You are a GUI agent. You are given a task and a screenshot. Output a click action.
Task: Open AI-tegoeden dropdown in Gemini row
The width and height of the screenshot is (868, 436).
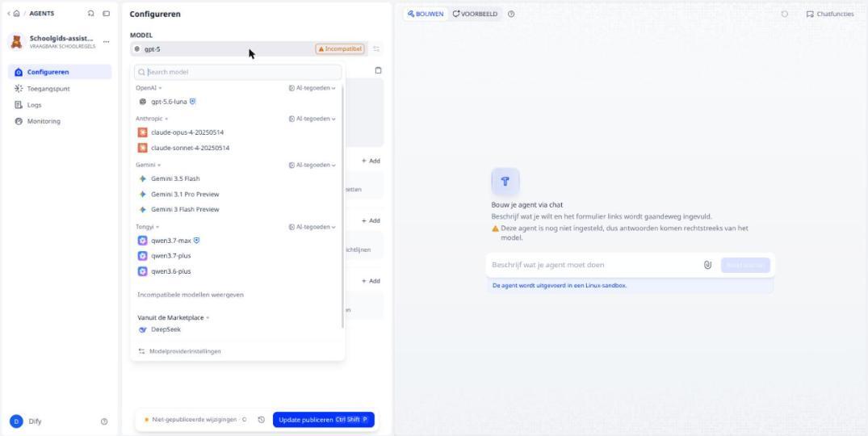pos(312,166)
